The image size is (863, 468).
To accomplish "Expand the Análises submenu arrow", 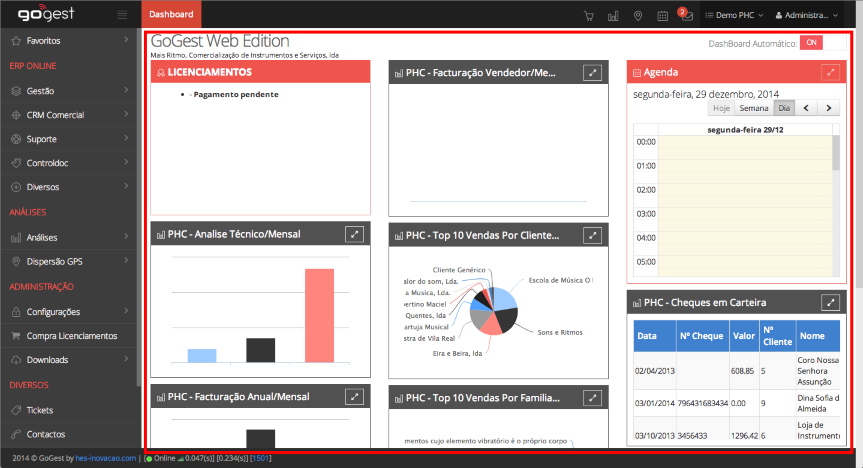I will click(126, 237).
